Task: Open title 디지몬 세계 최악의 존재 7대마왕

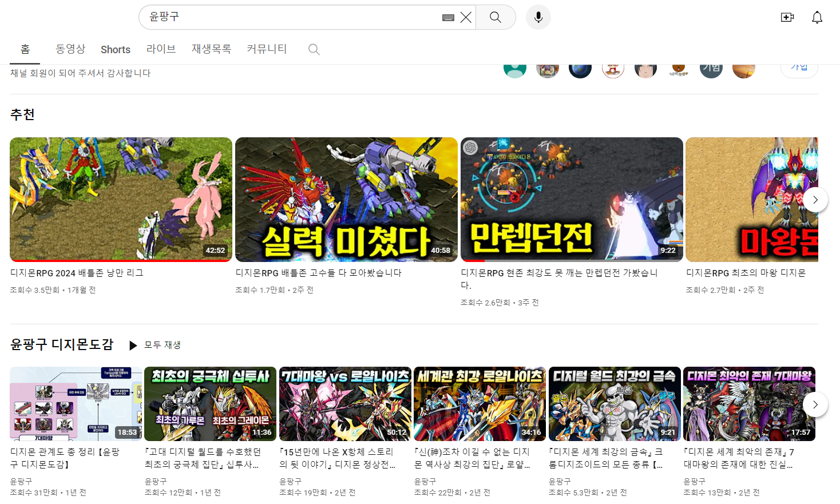Action: (739, 458)
